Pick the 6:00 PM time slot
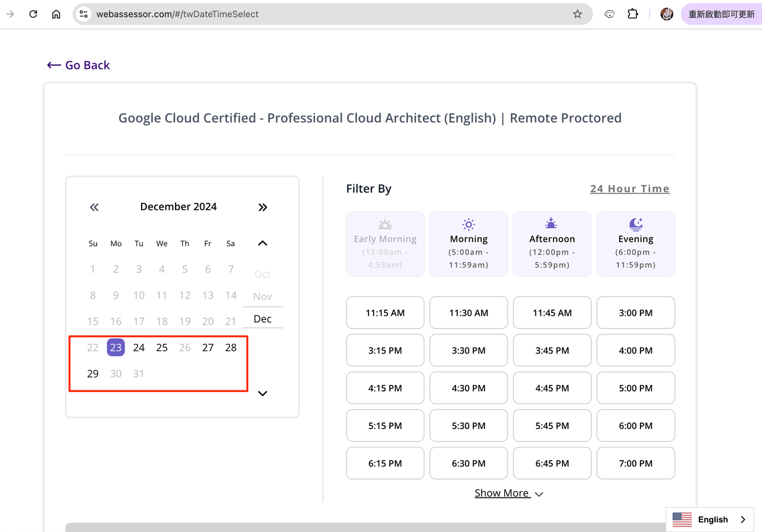The height and width of the screenshot is (532, 762). click(x=636, y=425)
